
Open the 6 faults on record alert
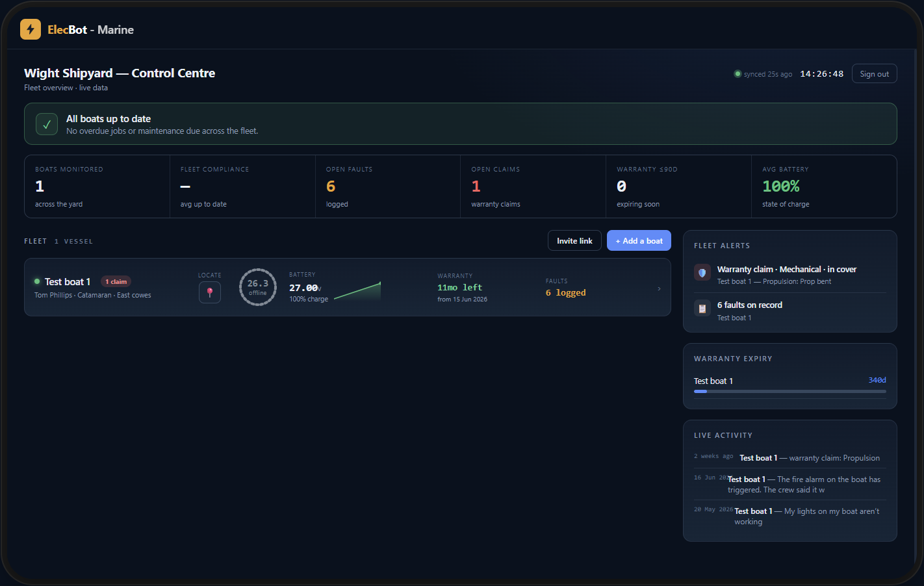(790, 311)
